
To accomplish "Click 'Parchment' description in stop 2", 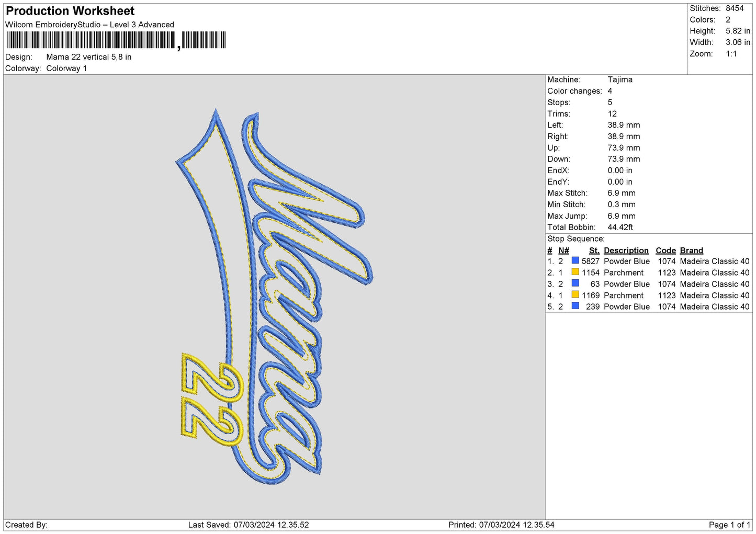I will point(623,273).
